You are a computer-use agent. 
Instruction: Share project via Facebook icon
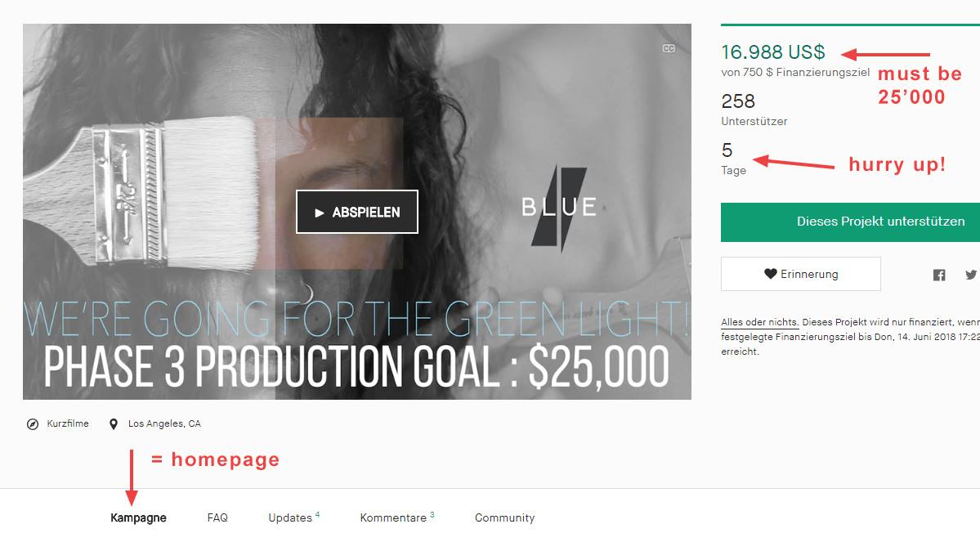pos(939,275)
